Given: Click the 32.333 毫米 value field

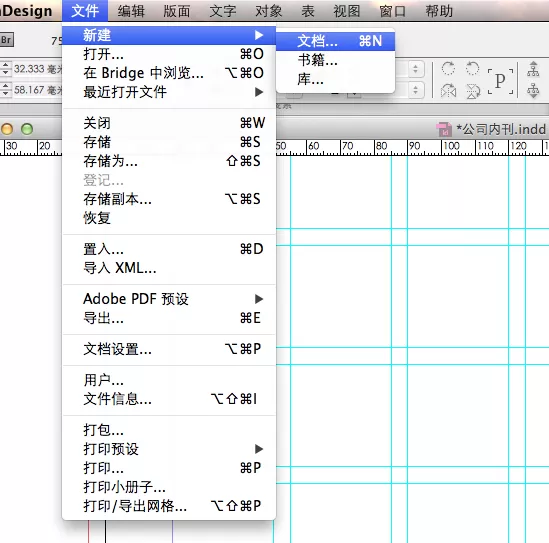Looking at the screenshot, I should click(x=37, y=69).
